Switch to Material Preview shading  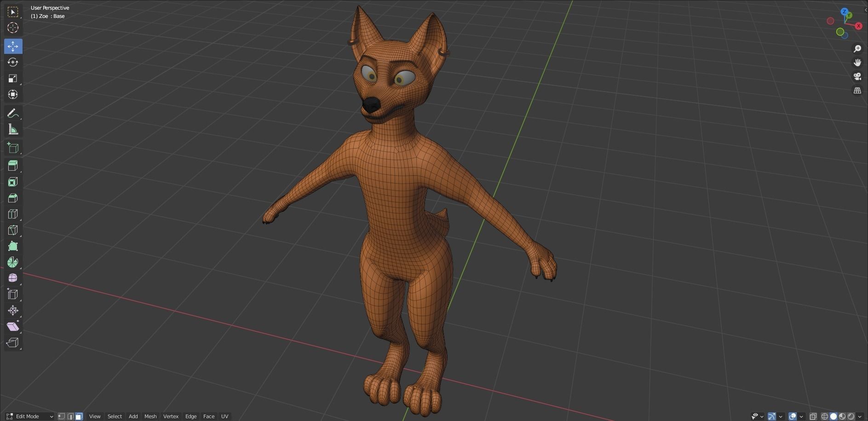842,416
